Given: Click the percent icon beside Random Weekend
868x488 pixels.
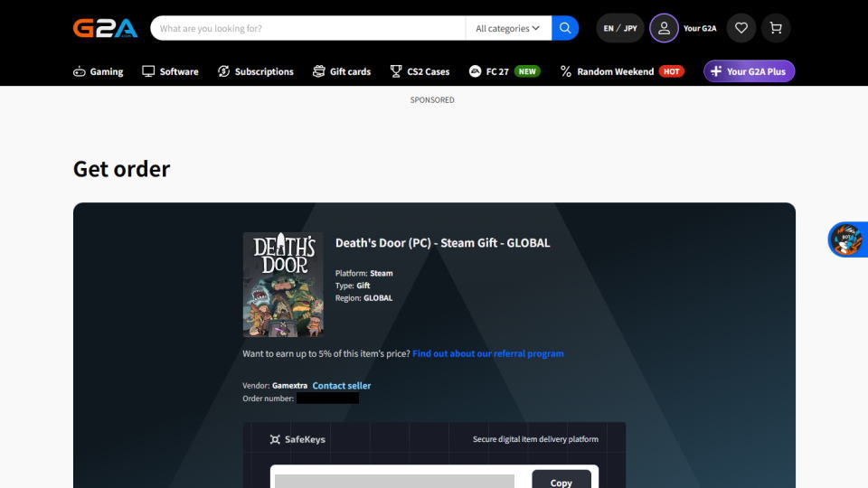Looking at the screenshot, I should 566,71.
